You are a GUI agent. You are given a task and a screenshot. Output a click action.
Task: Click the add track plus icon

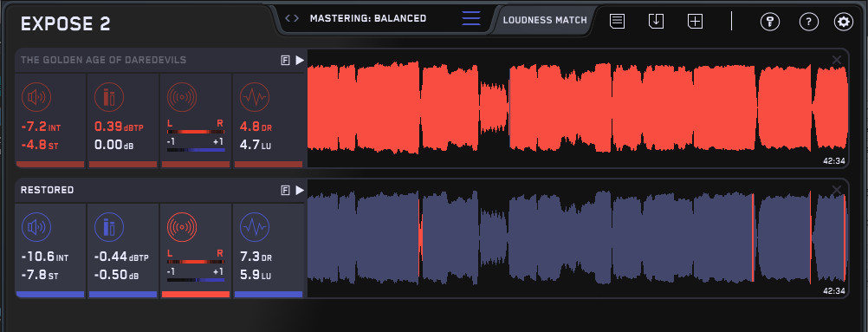coord(695,22)
